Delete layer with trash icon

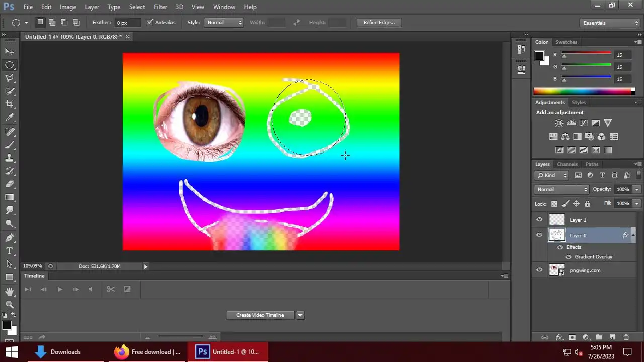pyautogui.click(x=626, y=338)
